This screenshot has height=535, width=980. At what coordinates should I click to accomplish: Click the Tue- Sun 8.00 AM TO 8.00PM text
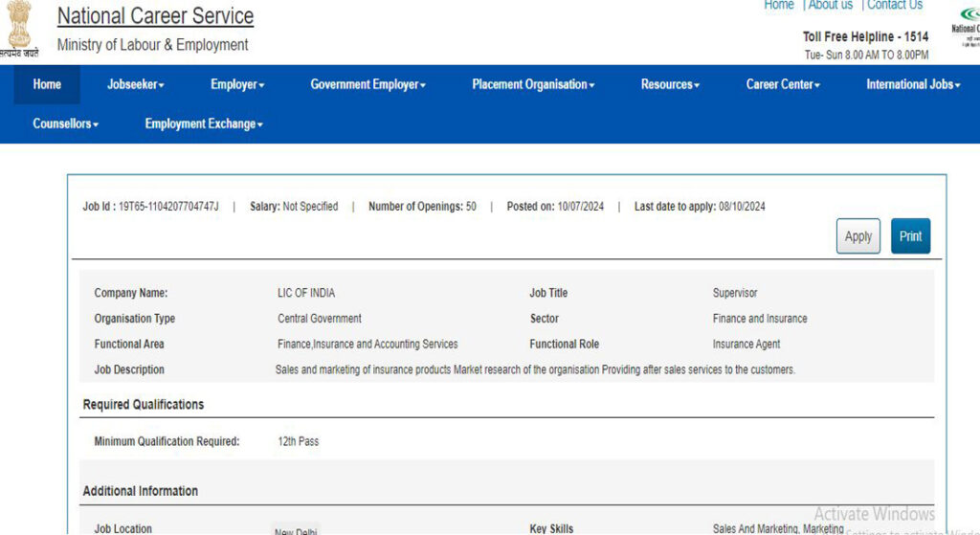866,55
